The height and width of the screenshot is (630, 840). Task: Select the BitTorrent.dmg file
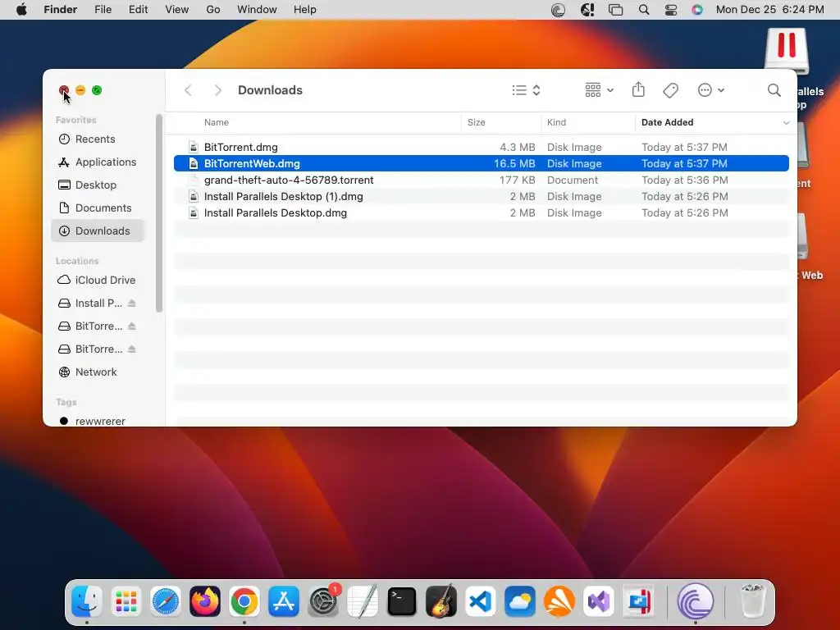click(481, 148)
